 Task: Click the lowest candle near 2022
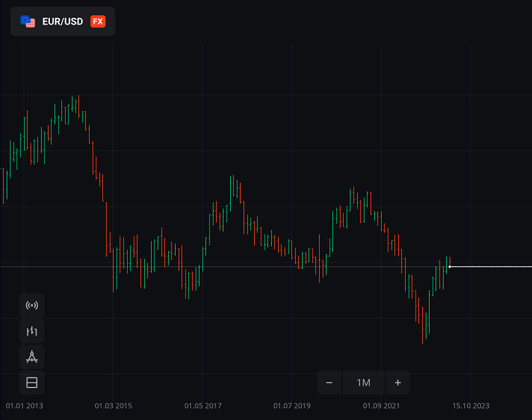tap(422, 326)
